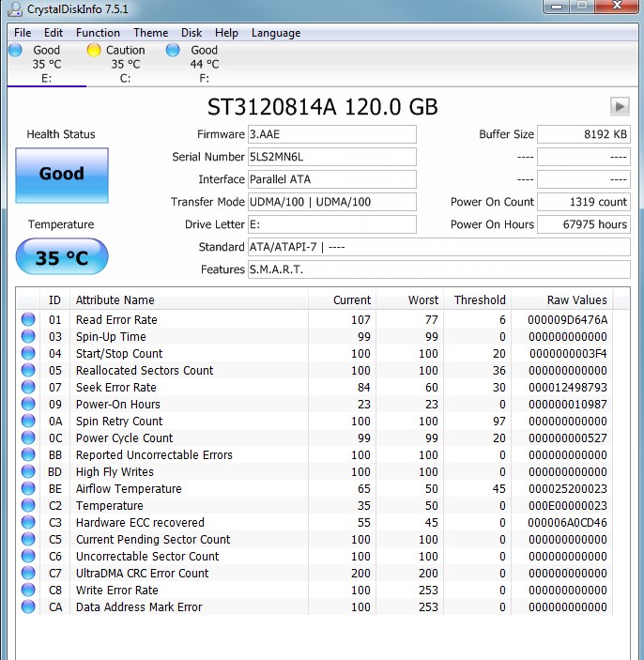The width and height of the screenshot is (644, 660).
Task: Click the status orb beside Reallocated Sectors Count
Action: (x=27, y=371)
